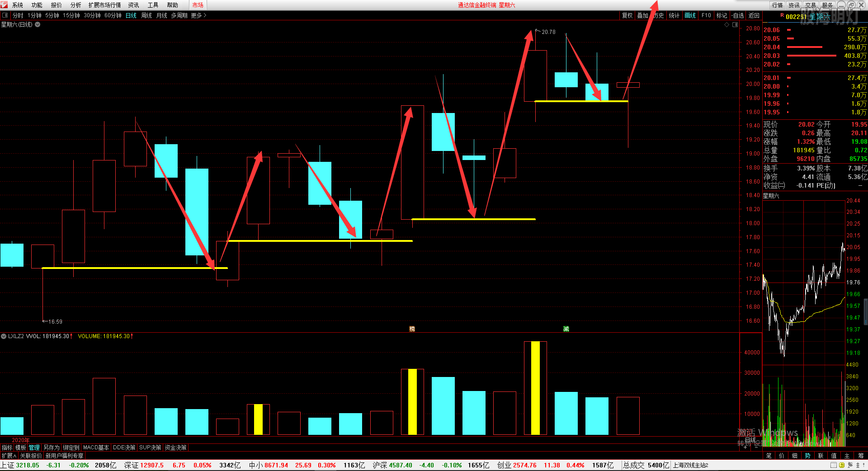
Task: Open the 帮助 menu
Action: tap(173, 5)
